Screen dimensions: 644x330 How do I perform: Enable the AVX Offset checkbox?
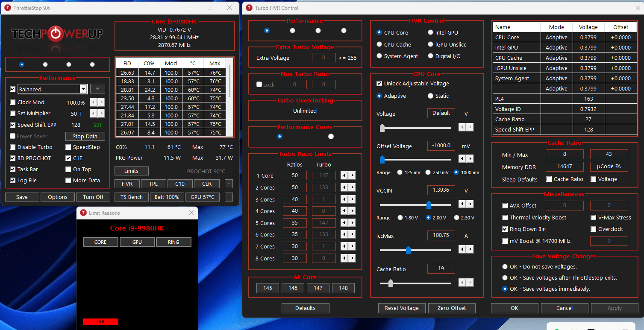(x=505, y=205)
